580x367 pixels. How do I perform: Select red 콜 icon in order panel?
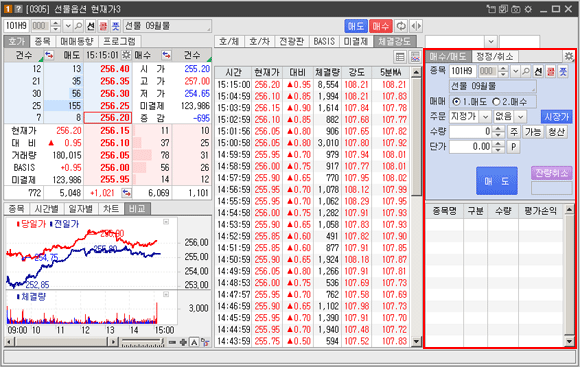coord(551,71)
